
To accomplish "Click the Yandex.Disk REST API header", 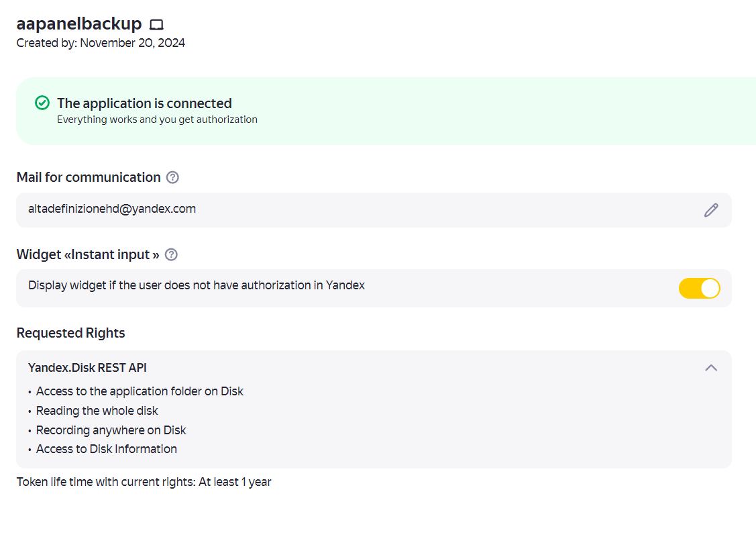I will pyautogui.click(x=87, y=368).
